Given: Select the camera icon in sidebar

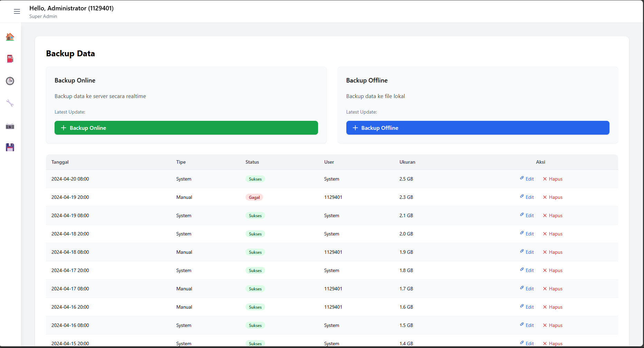Looking at the screenshot, I should [10, 126].
